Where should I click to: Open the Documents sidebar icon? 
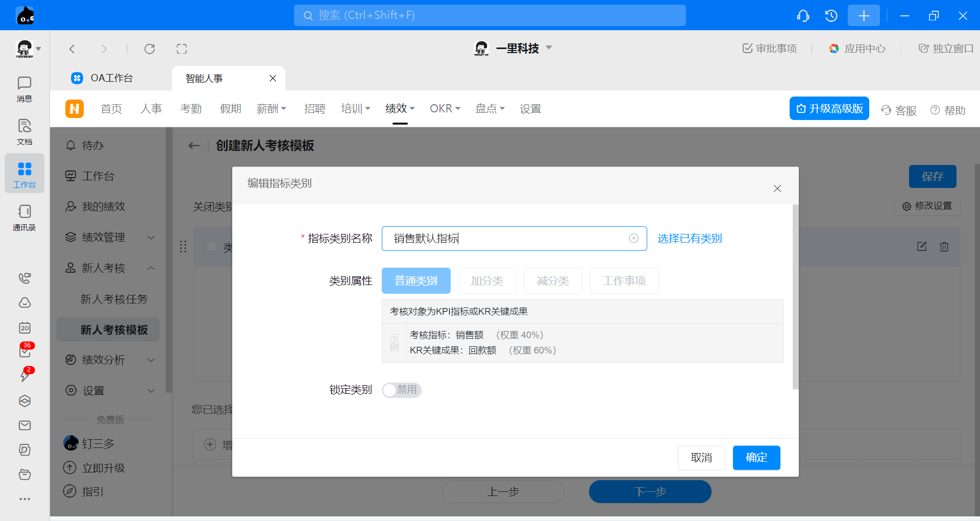point(24,132)
